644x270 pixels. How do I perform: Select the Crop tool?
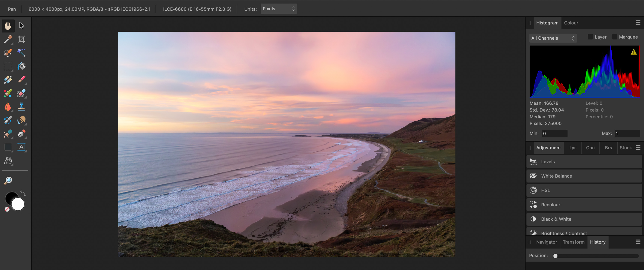pyautogui.click(x=21, y=39)
